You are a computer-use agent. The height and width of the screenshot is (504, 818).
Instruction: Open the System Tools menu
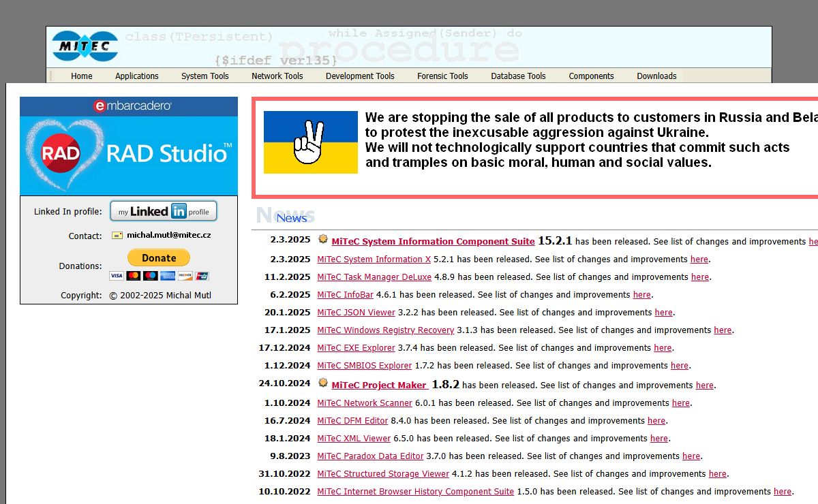pyautogui.click(x=205, y=76)
